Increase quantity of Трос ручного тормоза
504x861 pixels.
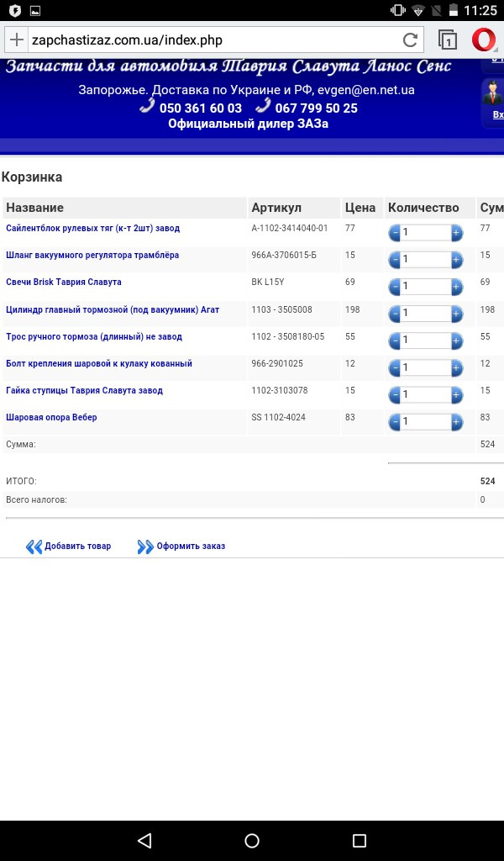456,341
